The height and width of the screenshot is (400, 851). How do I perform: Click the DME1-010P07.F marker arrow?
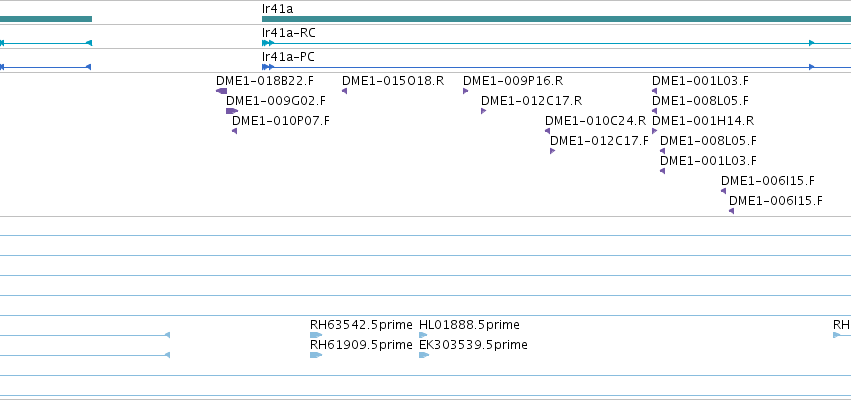(234, 131)
